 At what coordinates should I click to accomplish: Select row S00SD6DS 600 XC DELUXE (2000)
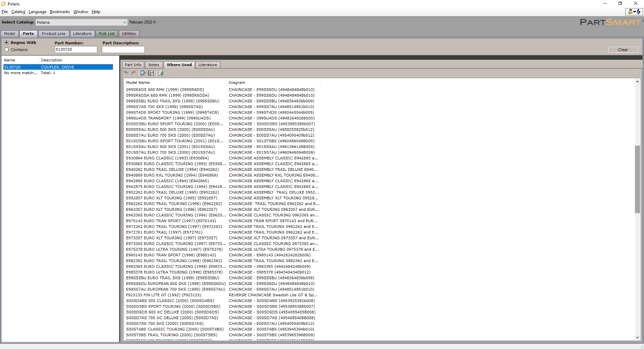(x=172, y=312)
